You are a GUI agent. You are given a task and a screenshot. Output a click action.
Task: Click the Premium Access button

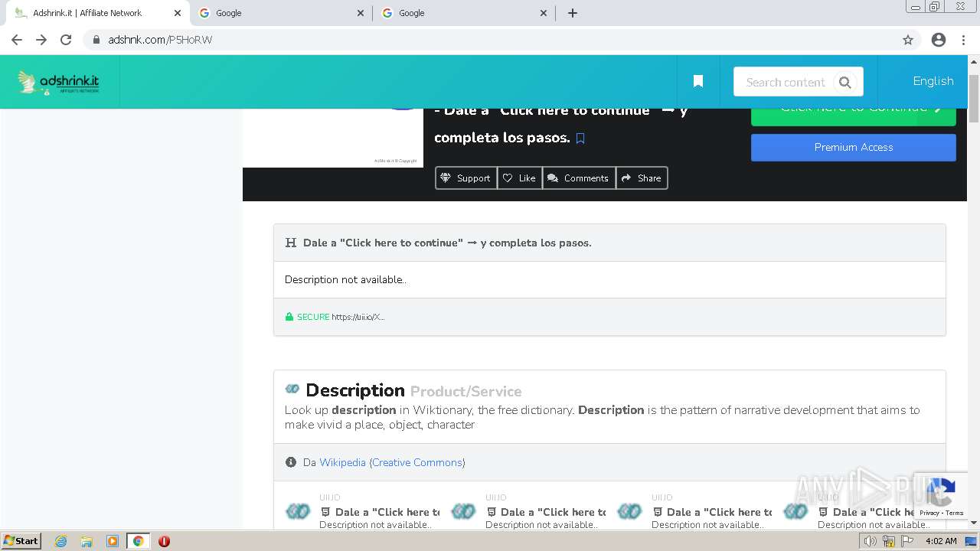click(854, 148)
